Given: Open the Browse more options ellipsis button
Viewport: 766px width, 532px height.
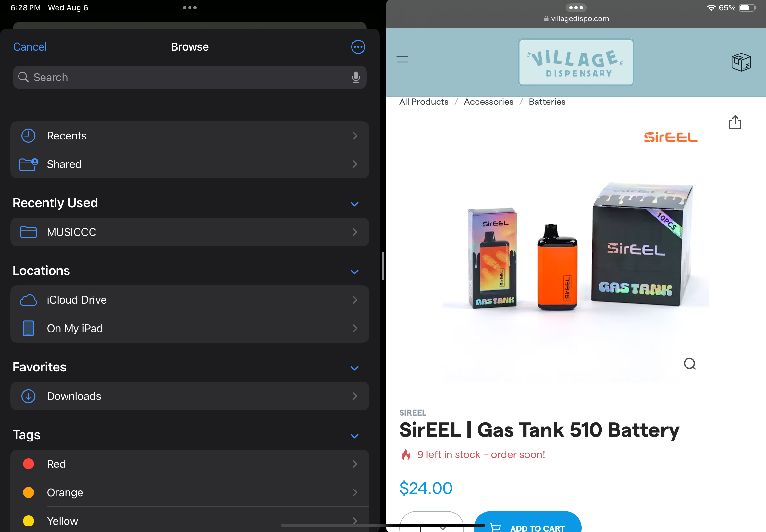Looking at the screenshot, I should click(x=358, y=47).
